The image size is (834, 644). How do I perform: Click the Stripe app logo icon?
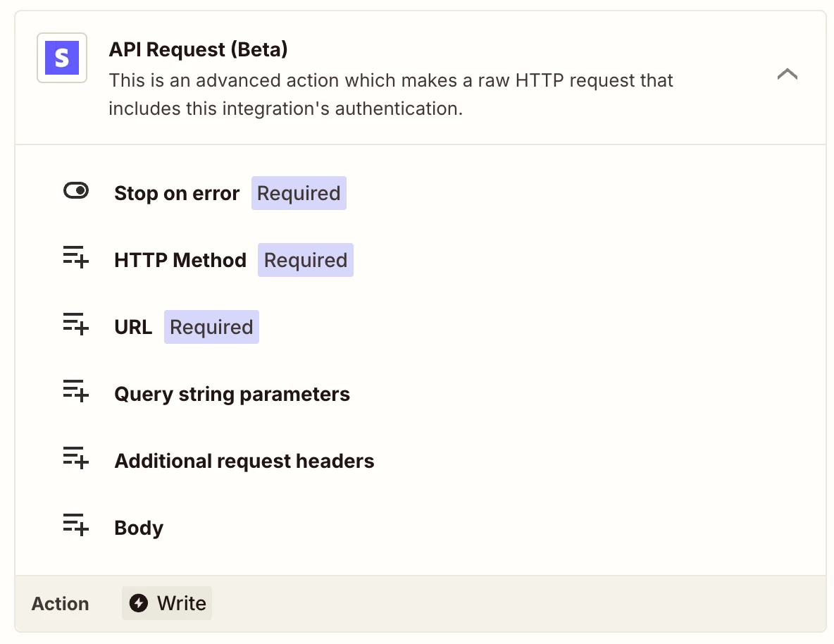(x=62, y=58)
